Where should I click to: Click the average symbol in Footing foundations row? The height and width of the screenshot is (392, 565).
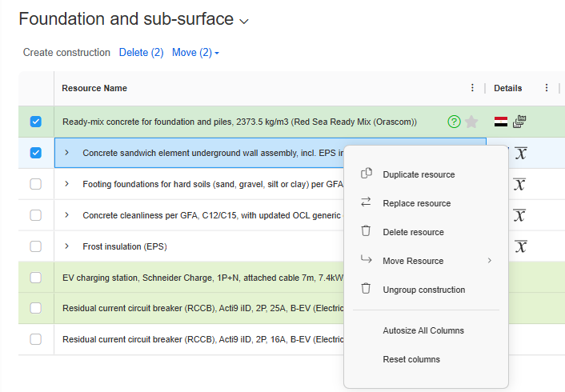(520, 184)
